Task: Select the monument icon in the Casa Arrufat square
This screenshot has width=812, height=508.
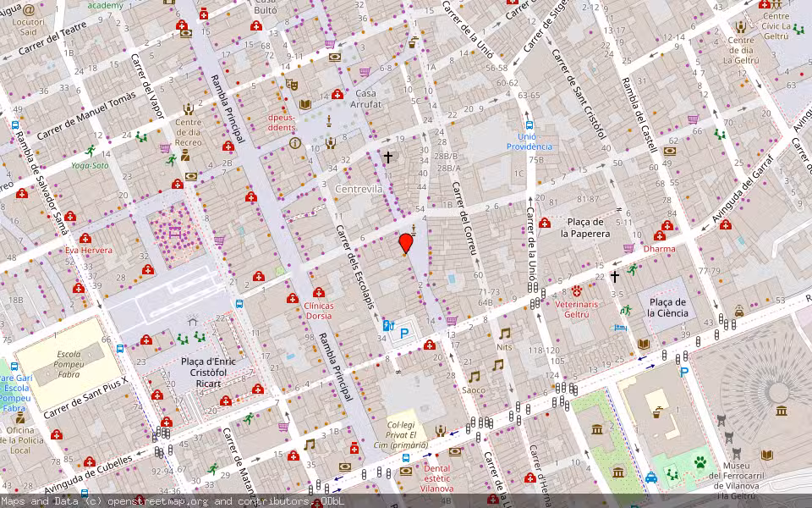Action: pyautogui.click(x=328, y=121)
